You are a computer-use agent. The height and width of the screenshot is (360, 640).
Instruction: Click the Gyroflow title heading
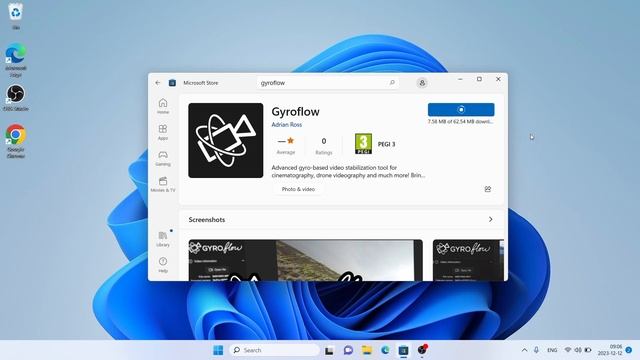(296, 112)
